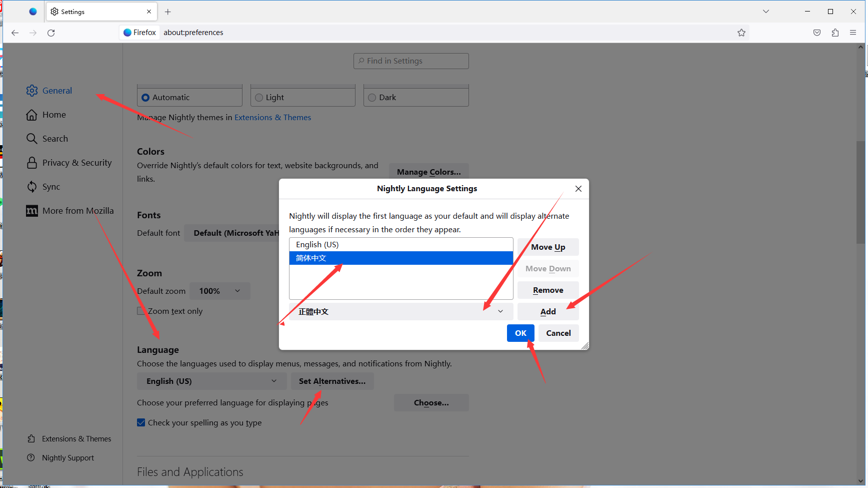Select the Light theme radio button
The image size is (868, 488).
click(x=259, y=98)
